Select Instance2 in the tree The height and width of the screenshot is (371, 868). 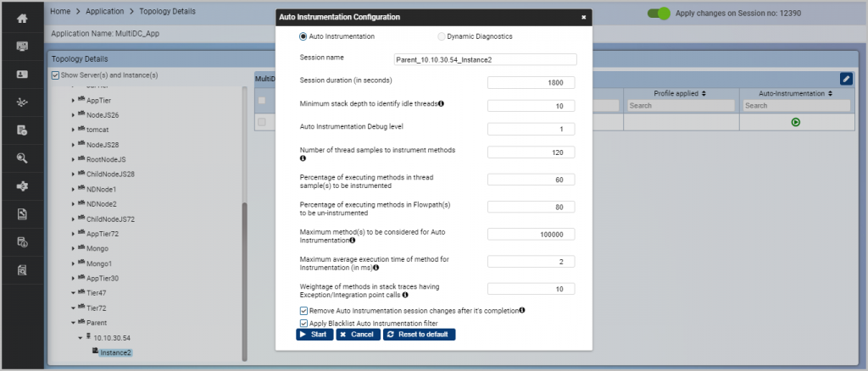(x=115, y=352)
